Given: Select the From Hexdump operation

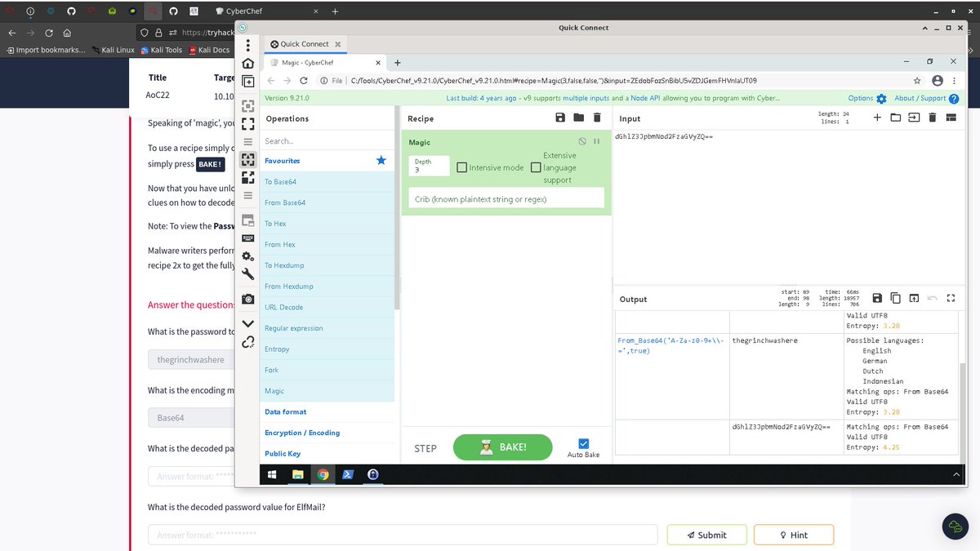Looking at the screenshot, I should [x=327, y=287].
